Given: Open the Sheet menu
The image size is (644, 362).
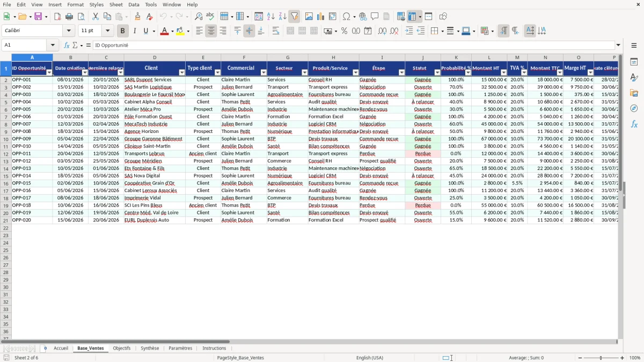Looking at the screenshot, I should (116, 4).
